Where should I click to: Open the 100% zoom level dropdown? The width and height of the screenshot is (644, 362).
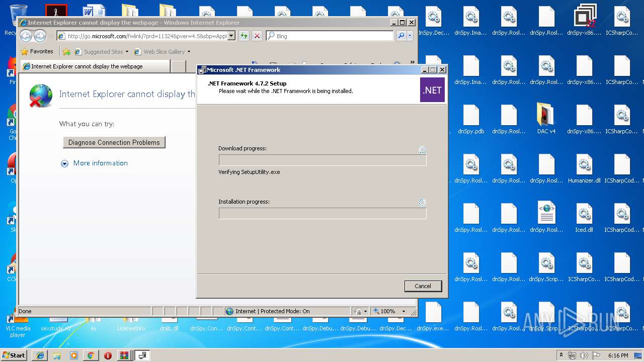[403, 311]
